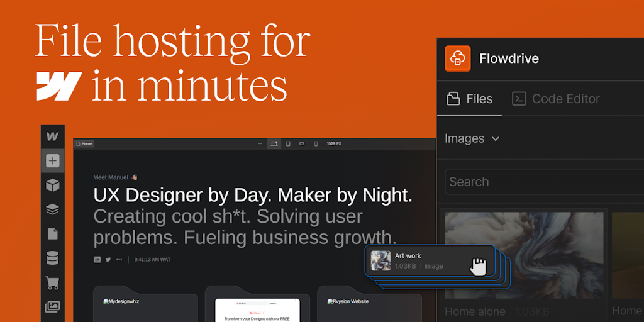The width and height of the screenshot is (644, 322).
Task: Click the Flowdrive title text
Action: [x=509, y=58]
